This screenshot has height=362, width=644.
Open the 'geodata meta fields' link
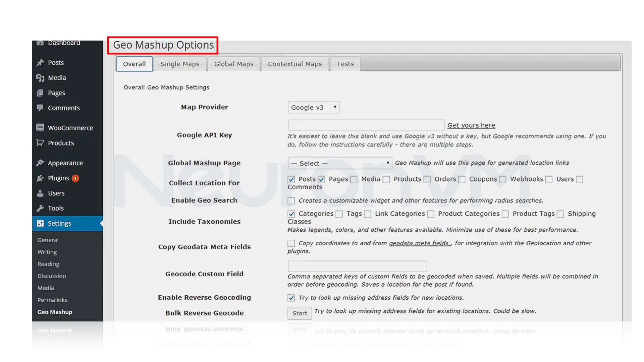[419, 243]
